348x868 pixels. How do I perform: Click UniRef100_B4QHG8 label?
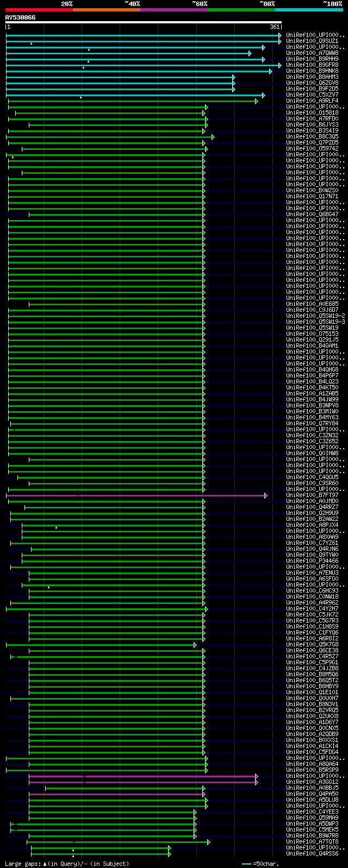tap(312, 369)
